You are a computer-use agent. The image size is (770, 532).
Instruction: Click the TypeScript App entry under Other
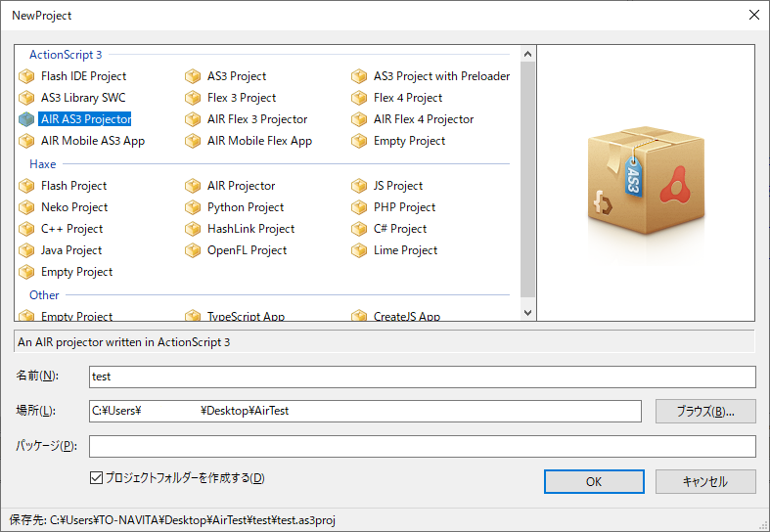tap(246, 317)
